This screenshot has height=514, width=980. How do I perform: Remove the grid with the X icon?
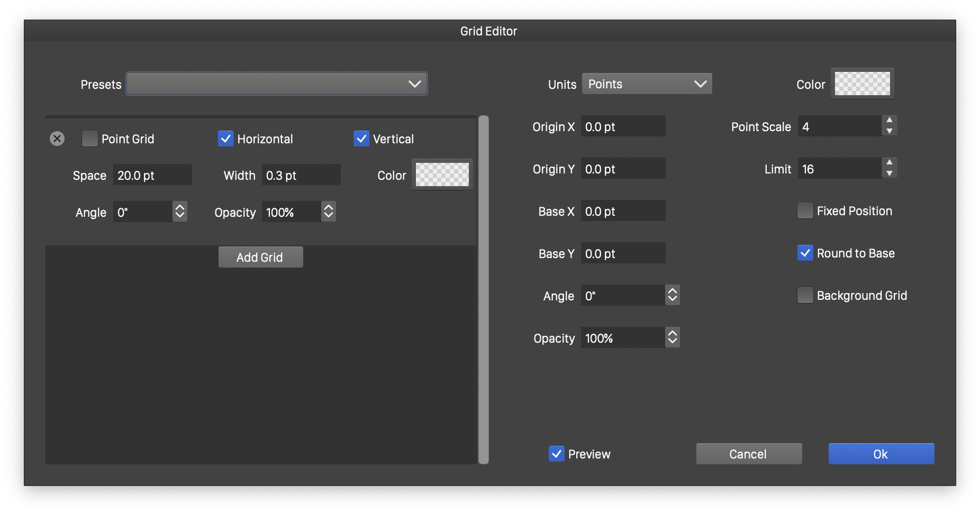pos(57,139)
